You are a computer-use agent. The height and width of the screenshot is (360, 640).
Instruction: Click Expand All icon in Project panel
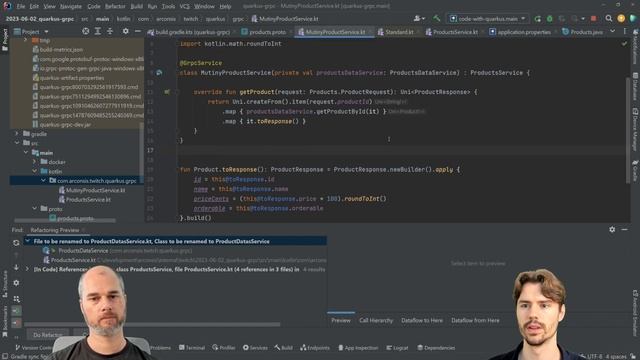pyautogui.click(x=98, y=31)
